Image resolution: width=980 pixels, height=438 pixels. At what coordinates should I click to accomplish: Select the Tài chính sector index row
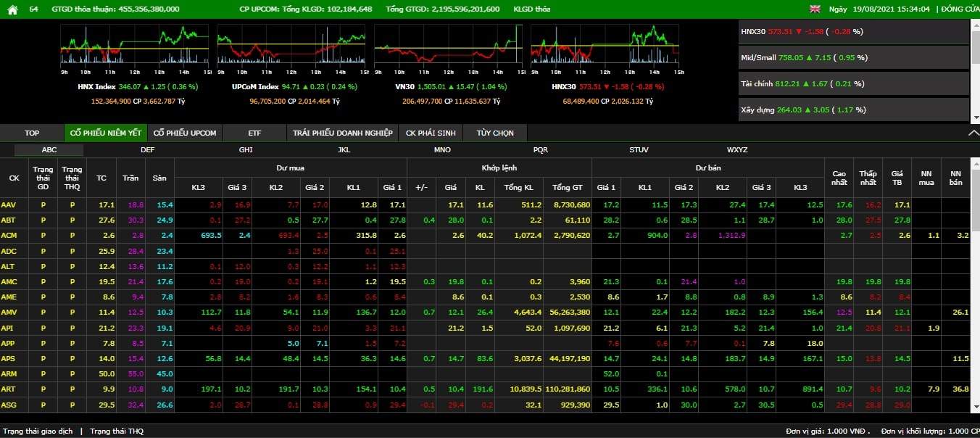tap(853, 83)
